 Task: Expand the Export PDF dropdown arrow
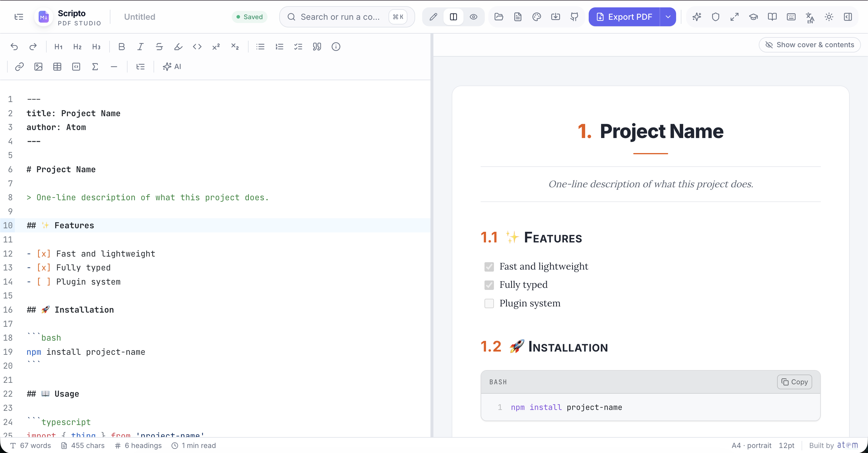(x=668, y=17)
